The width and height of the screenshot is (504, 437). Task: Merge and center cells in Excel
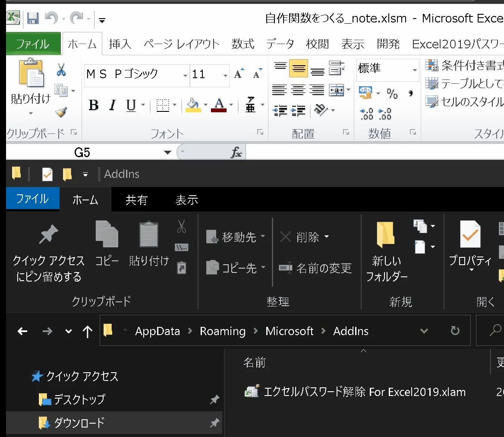click(x=336, y=90)
